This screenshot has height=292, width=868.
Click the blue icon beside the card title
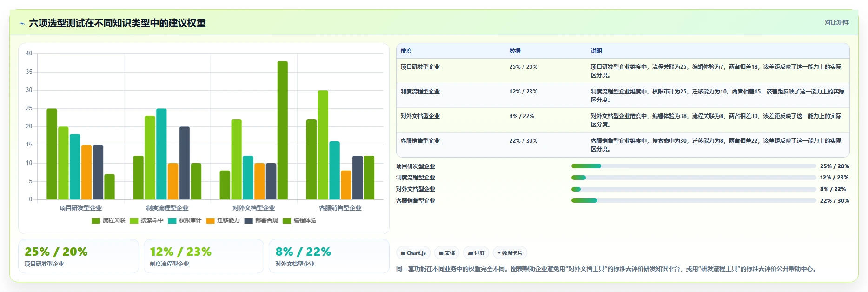[22, 23]
